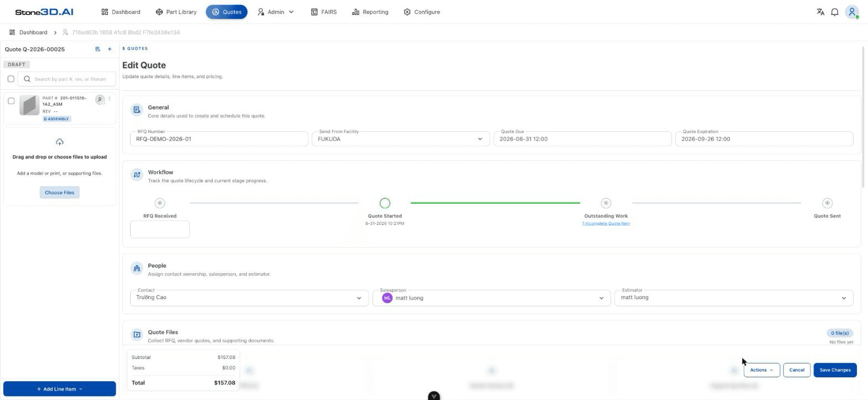Select the Outstanding Work workflow stage
The width and height of the screenshot is (868, 400).
606,203
